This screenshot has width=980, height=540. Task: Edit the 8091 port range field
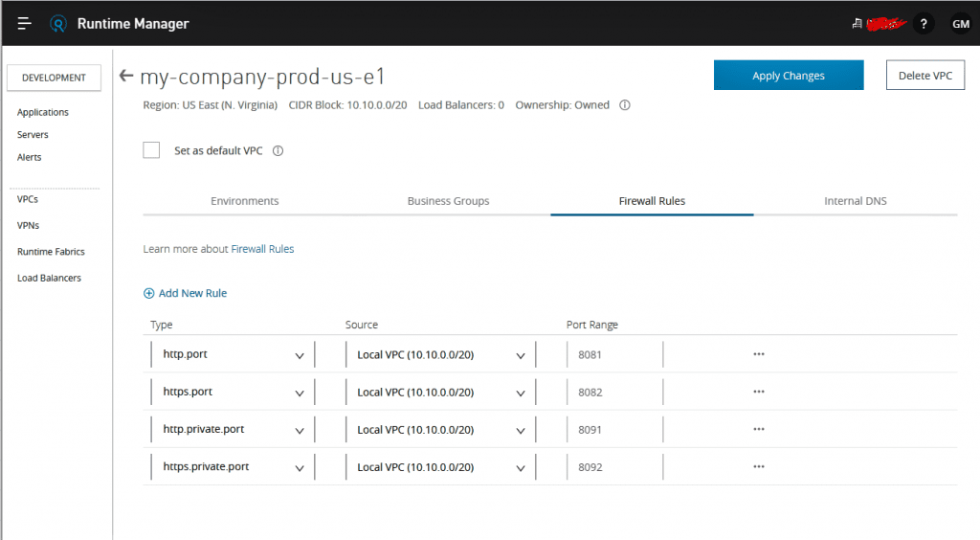click(615, 429)
